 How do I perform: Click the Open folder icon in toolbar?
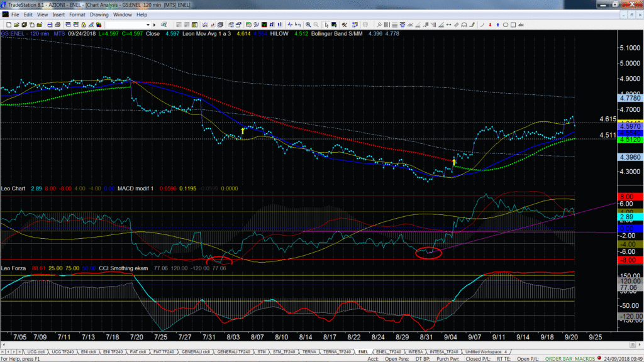16,25
